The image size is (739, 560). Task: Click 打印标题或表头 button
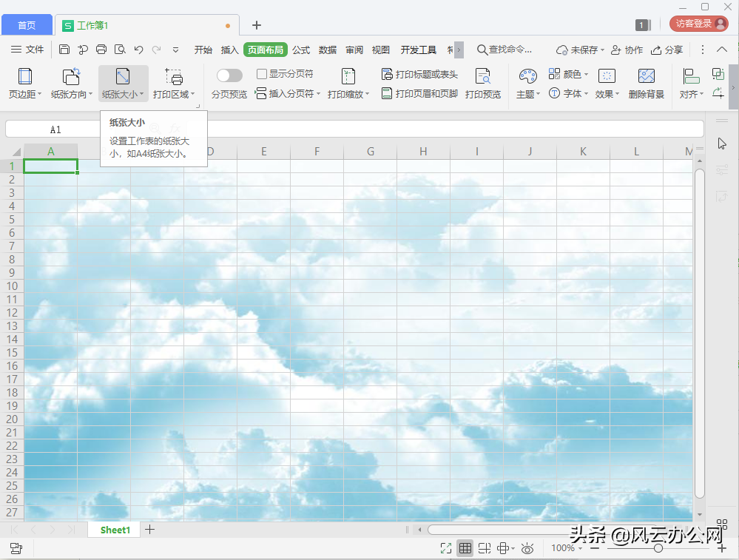click(419, 75)
